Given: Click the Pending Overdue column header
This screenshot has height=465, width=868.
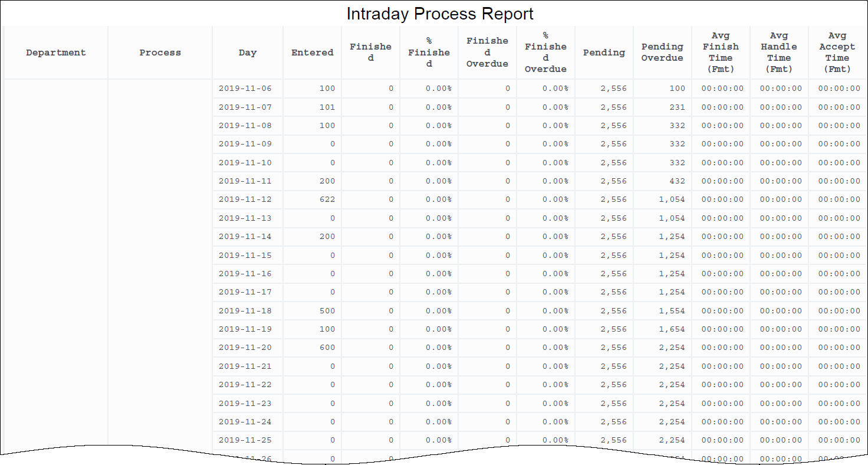Looking at the screenshot, I should click(662, 53).
